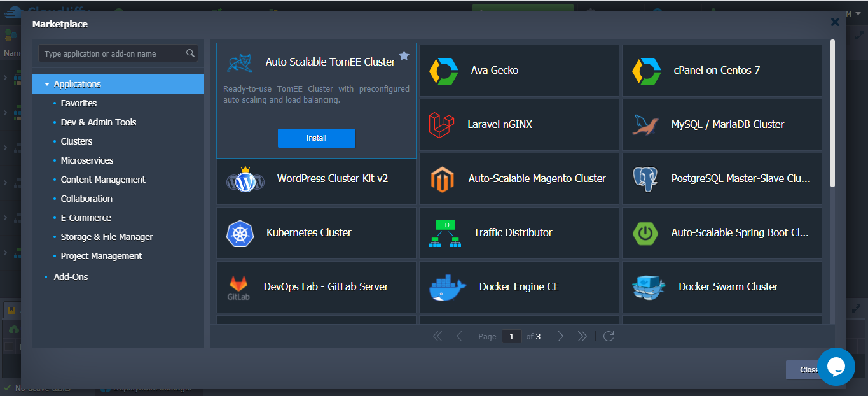Click the PostgreSQL Master-Slave Cluster tile
Viewport: 868px width, 396px height.
[722, 179]
